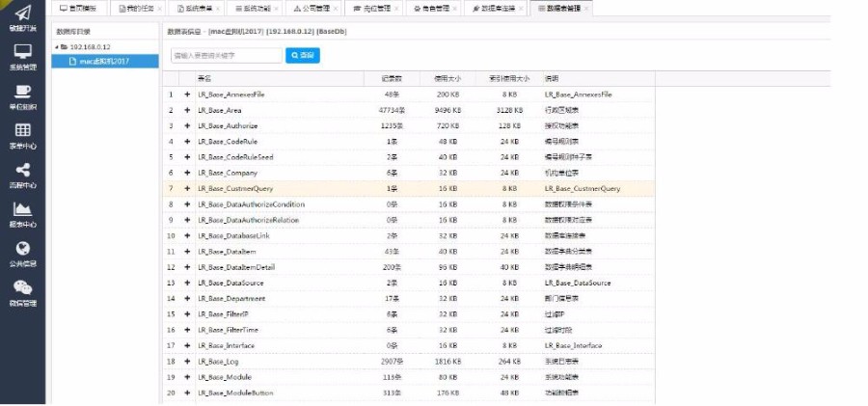Expand the LR_Base_CustmerQuery row plus sign
This screenshot has width=868, height=406.
click(187, 188)
